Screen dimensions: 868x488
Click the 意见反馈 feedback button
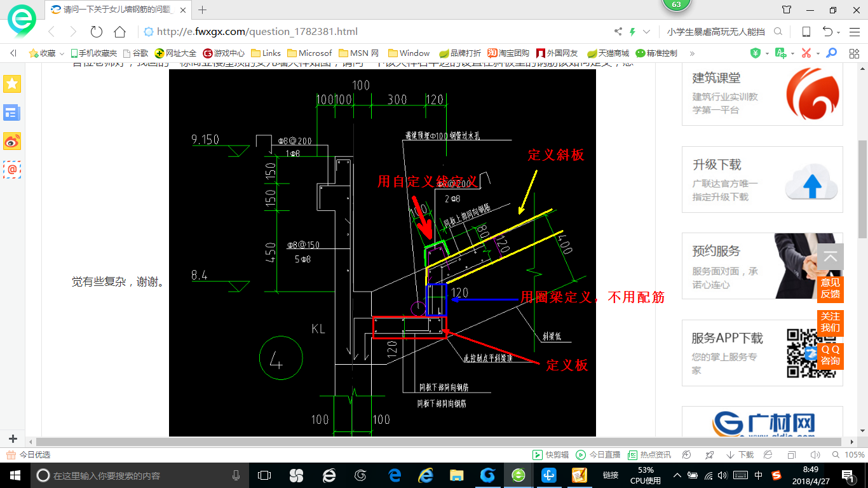point(831,288)
